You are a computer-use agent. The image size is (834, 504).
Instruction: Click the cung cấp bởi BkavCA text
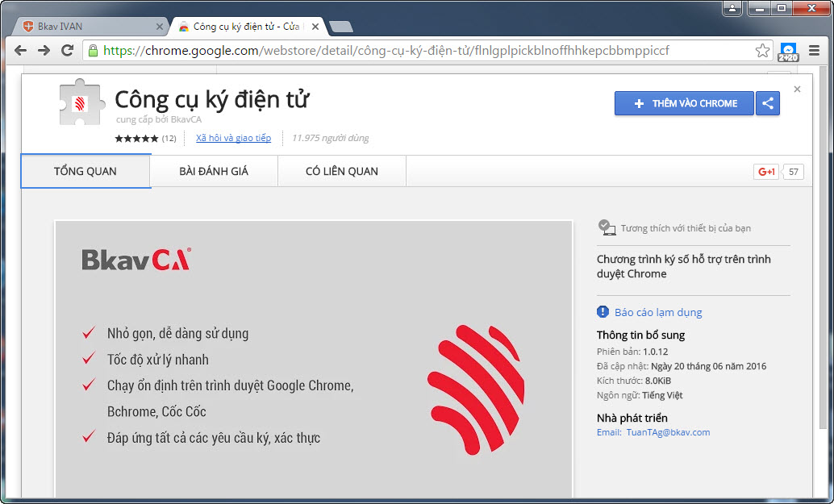tap(159, 119)
